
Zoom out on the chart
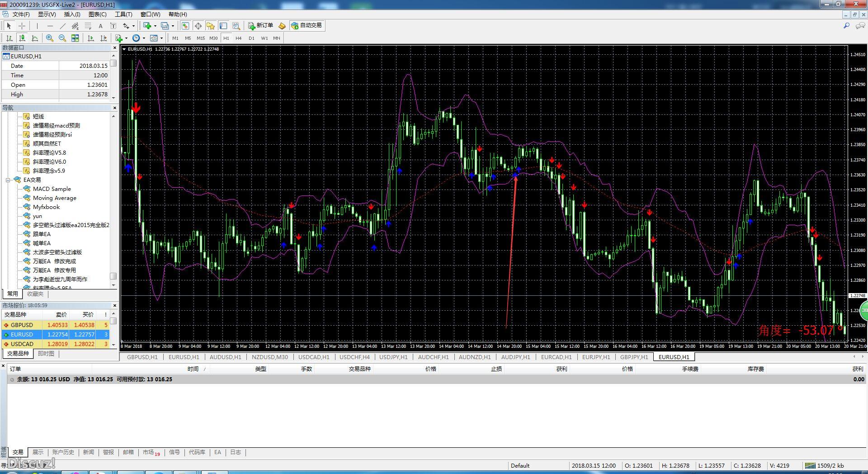[62, 38]
